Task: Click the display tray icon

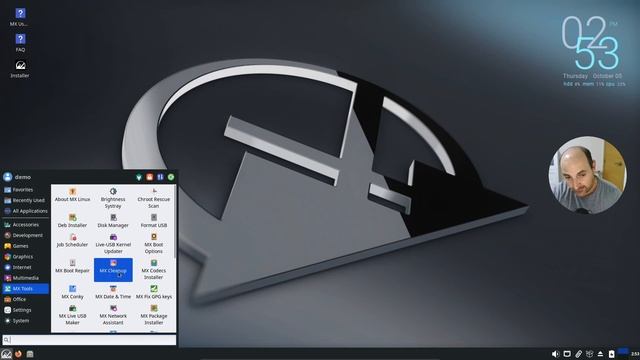Action: [x=567, y=354]
